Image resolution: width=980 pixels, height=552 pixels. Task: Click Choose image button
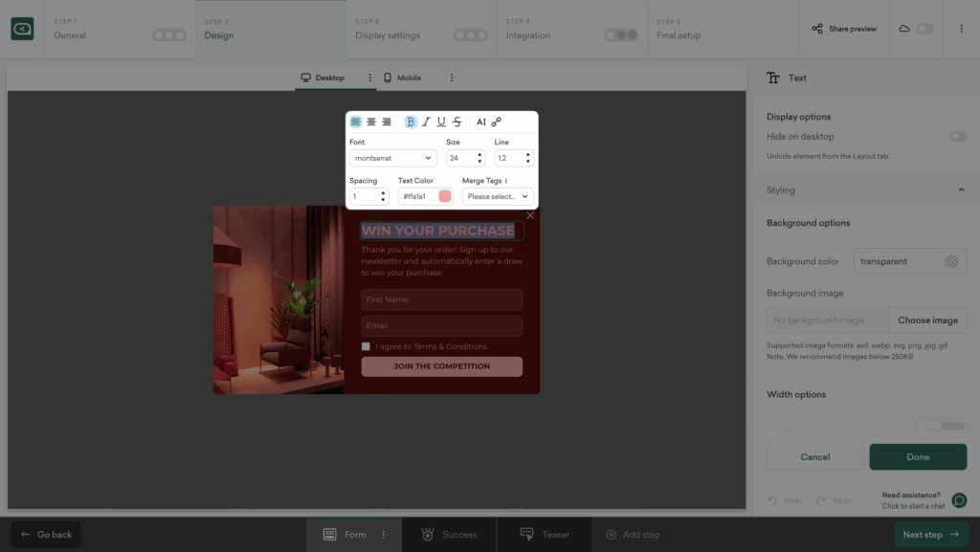coord(927,320)
